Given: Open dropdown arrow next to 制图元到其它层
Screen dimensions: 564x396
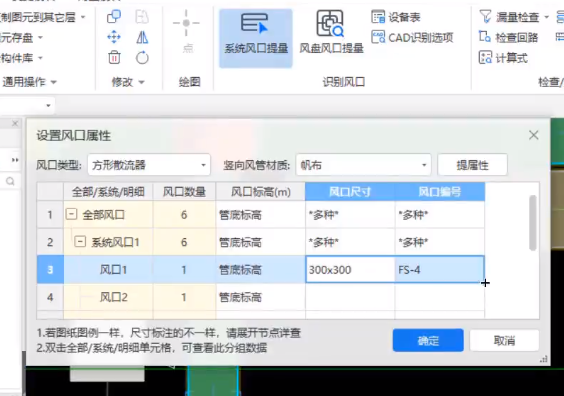Looking at the screenshot, I should pos(83,17).
